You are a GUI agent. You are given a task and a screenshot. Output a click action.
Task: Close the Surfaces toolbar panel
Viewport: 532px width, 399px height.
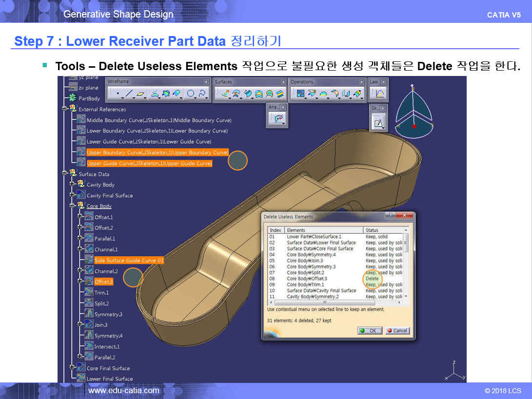[283, 82]
